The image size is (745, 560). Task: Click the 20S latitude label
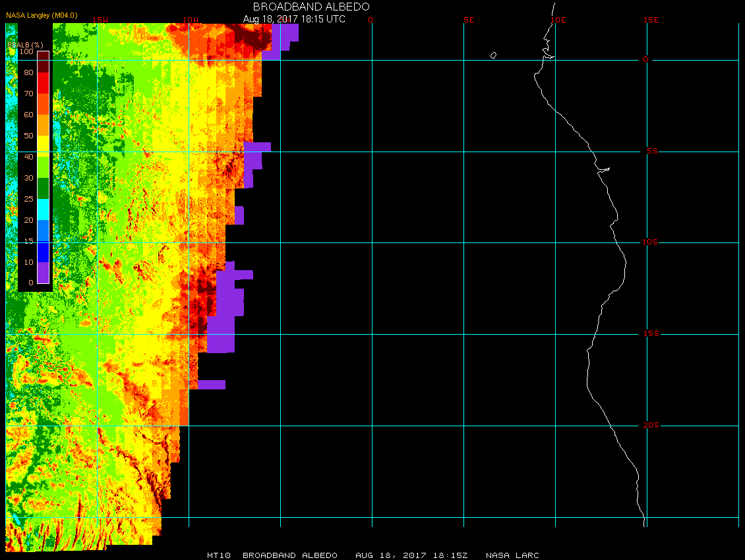click(651, 425)
